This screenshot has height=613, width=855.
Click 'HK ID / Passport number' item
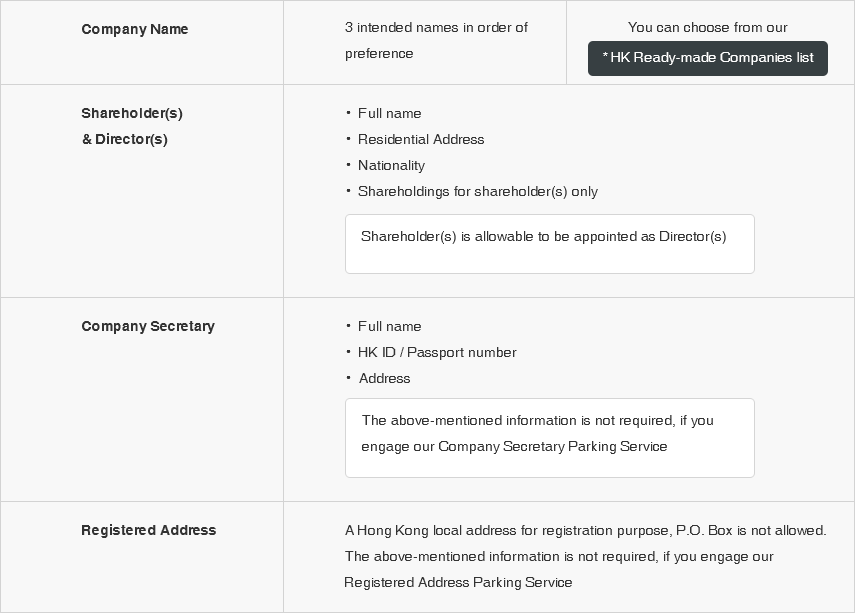tap(437, 352)
